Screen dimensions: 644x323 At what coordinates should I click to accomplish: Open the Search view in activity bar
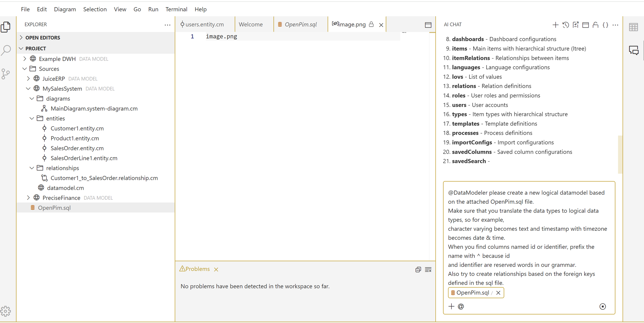[x=6, y=50]
